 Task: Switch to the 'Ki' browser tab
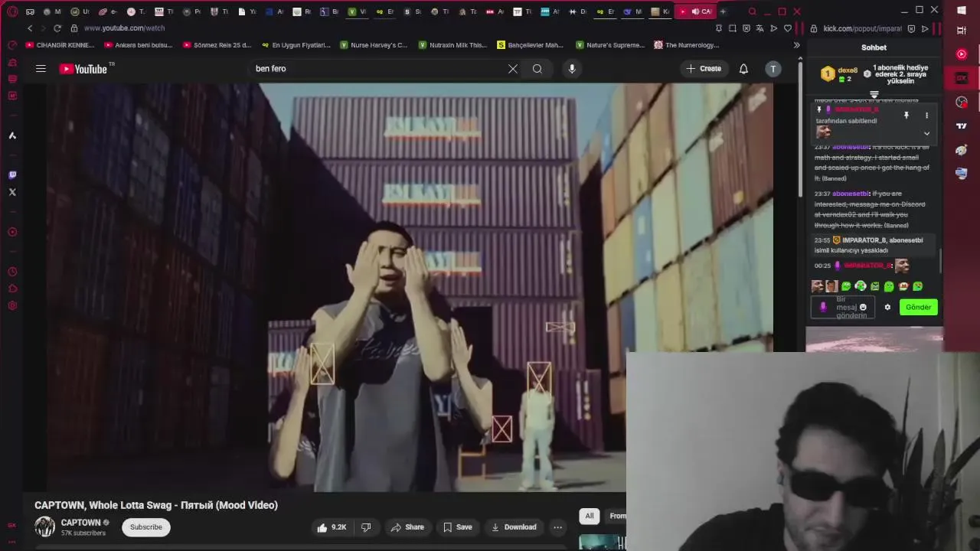point(661,11)
